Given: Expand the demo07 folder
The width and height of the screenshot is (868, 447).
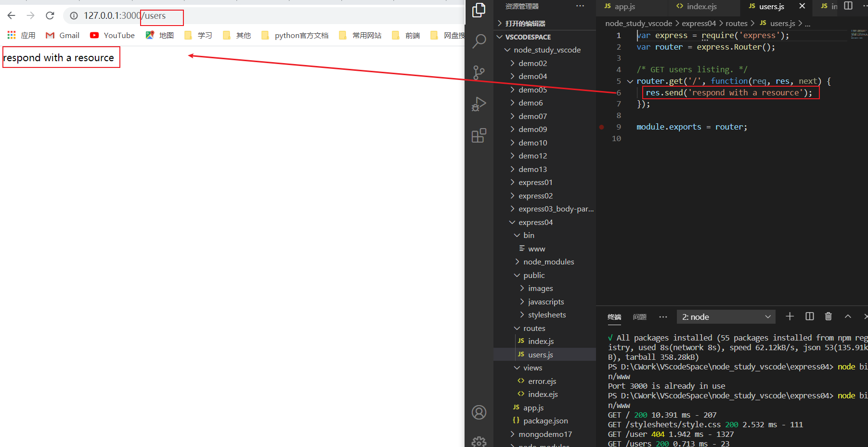Looking at the screenshot, I should 544,116.
